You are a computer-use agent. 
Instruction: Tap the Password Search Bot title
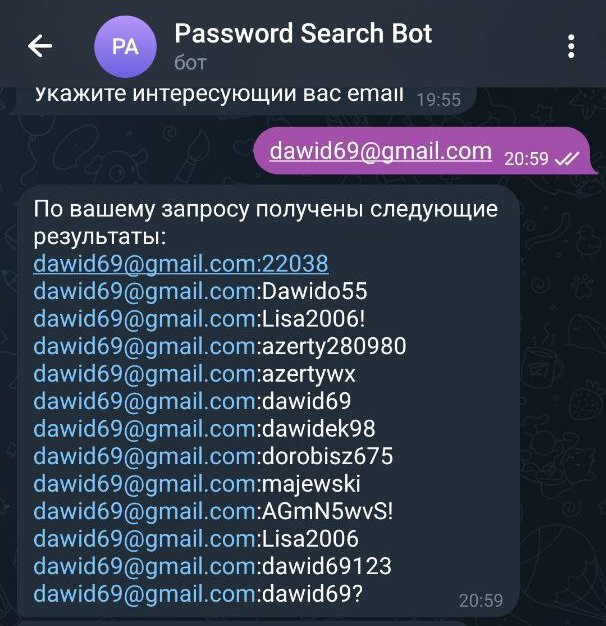coord(303,33)
